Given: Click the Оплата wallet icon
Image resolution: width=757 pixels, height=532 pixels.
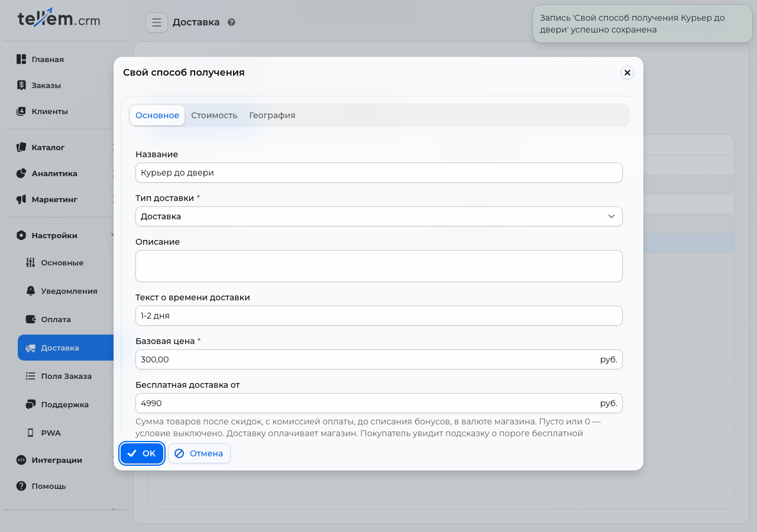Looking at the screenshot, I should coord(31,319).
